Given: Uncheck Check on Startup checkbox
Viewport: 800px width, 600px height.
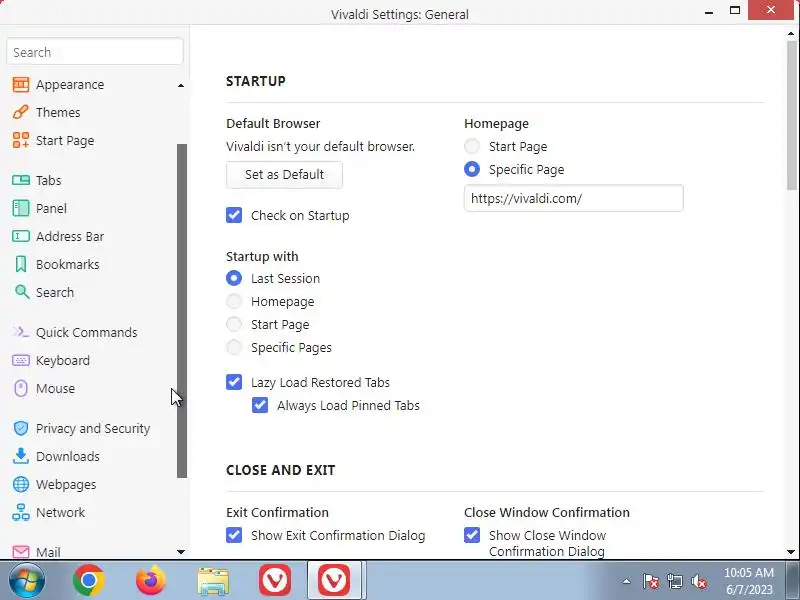Looking at the screenshot, I should [x=234, y=215].
